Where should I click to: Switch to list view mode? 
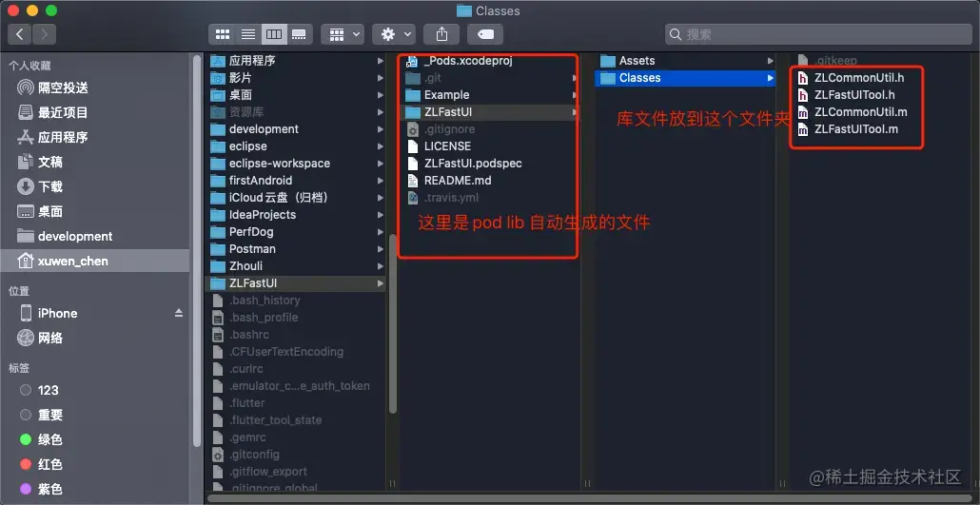248,33
